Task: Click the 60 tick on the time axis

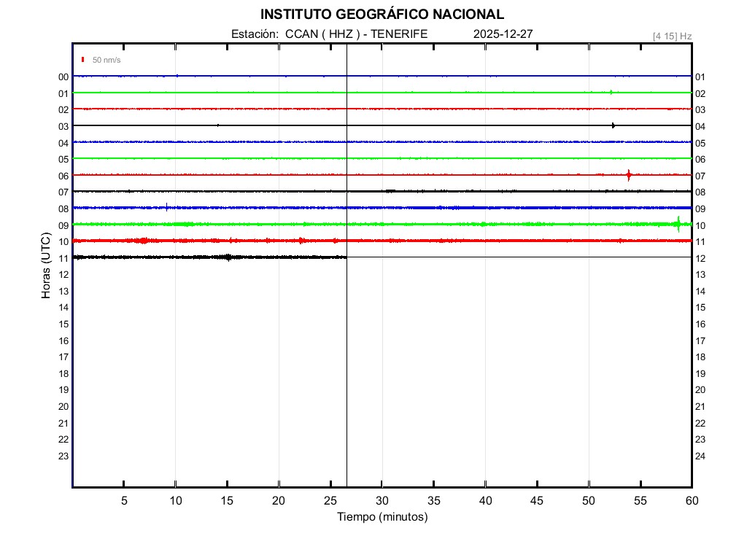Action: (692, 500)
